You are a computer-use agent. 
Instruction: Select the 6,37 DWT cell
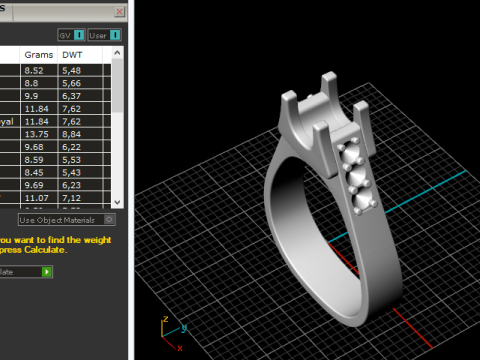point(80,96)
